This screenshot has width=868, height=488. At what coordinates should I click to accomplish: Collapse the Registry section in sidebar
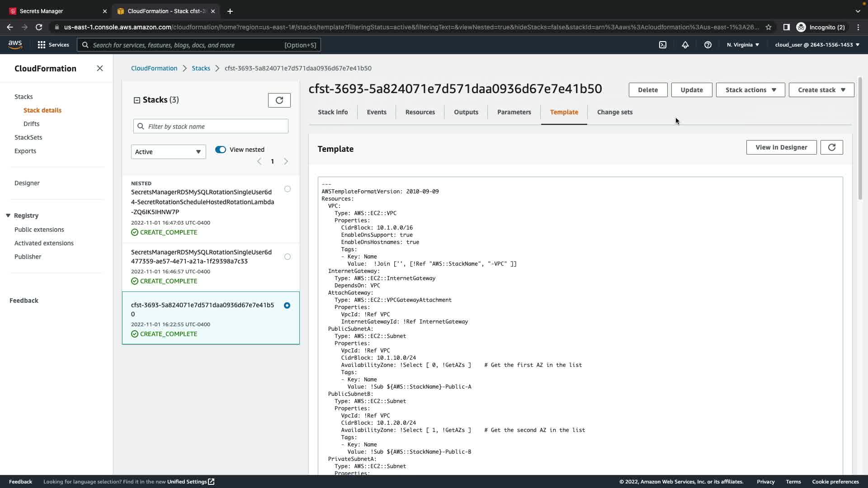(x=8, y=216)
